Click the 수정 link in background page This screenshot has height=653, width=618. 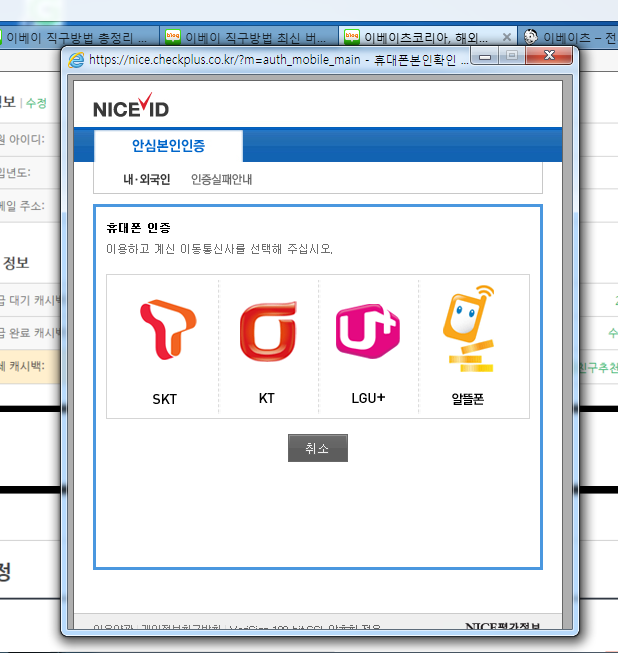[36, 103]
